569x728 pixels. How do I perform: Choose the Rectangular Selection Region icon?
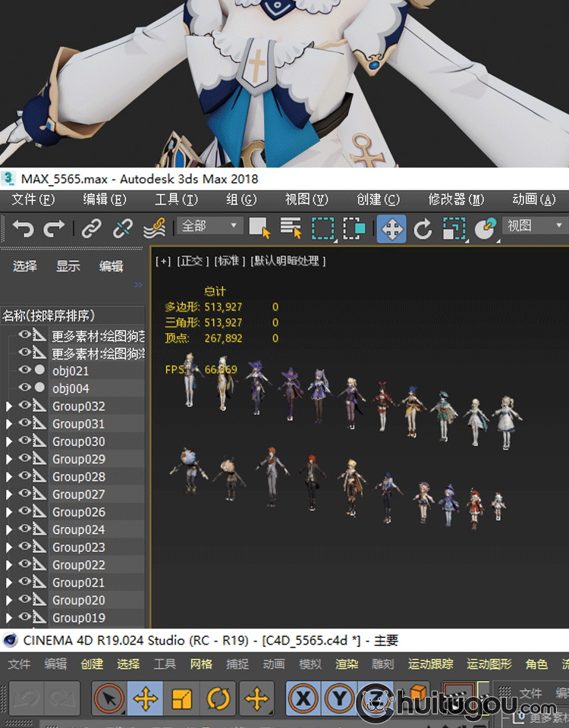(x=323, y=228)
